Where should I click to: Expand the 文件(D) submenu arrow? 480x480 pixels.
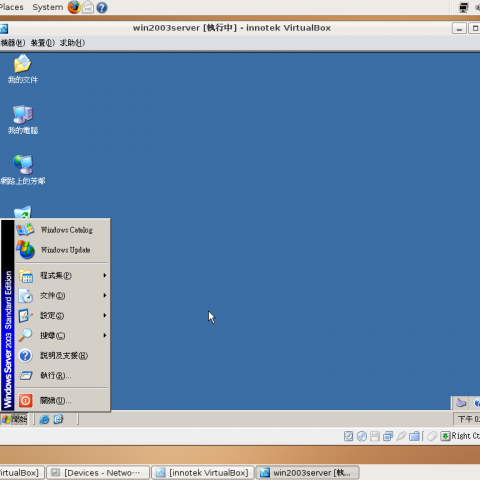(105, 295)
